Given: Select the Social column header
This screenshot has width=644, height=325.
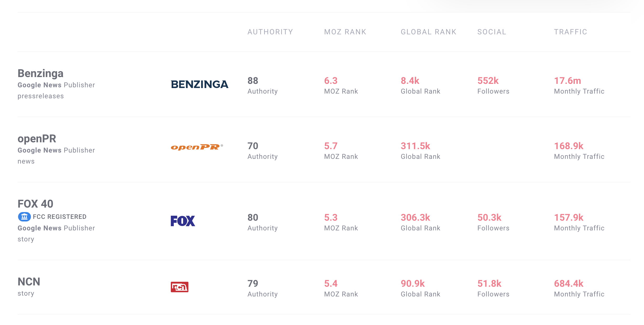Looking at the screenshot, I should (492, 32).
